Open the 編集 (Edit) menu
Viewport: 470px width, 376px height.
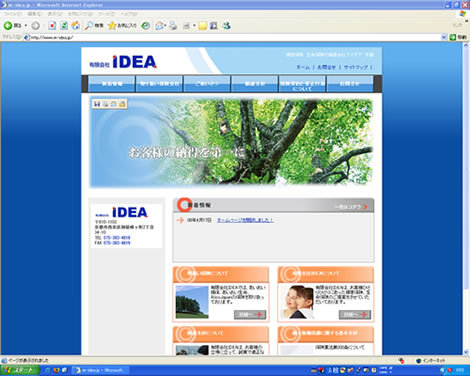coord(34,14)
